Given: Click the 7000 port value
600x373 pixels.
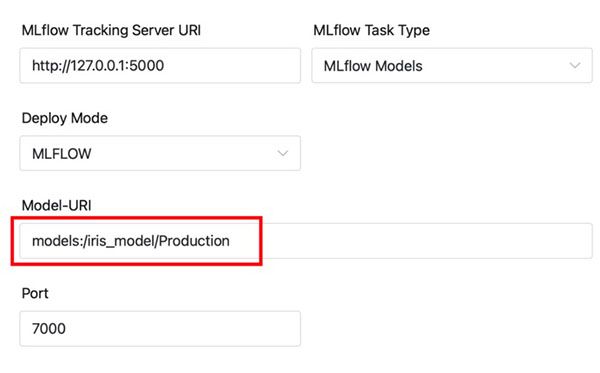Looking at the screenshot, I should [x=49, y=329].
